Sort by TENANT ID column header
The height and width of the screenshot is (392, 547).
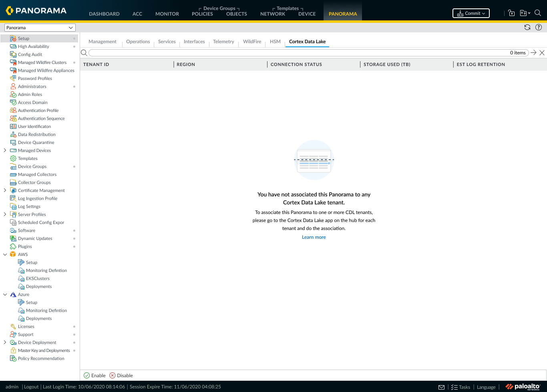[96, 64]
